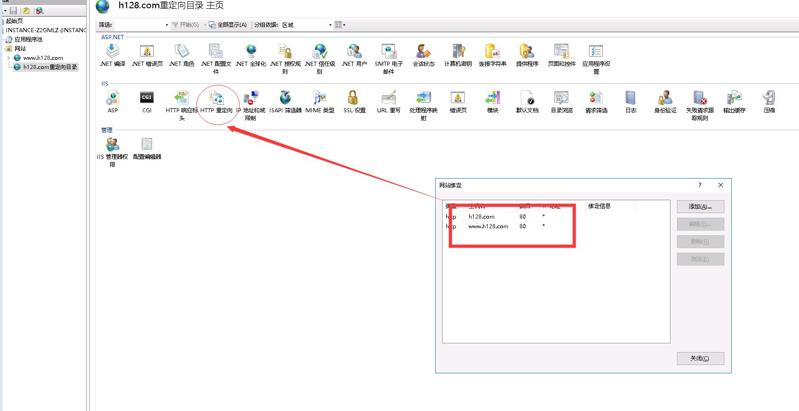
Task: Open the SSL 设置 icon
Action: point(353,98)
